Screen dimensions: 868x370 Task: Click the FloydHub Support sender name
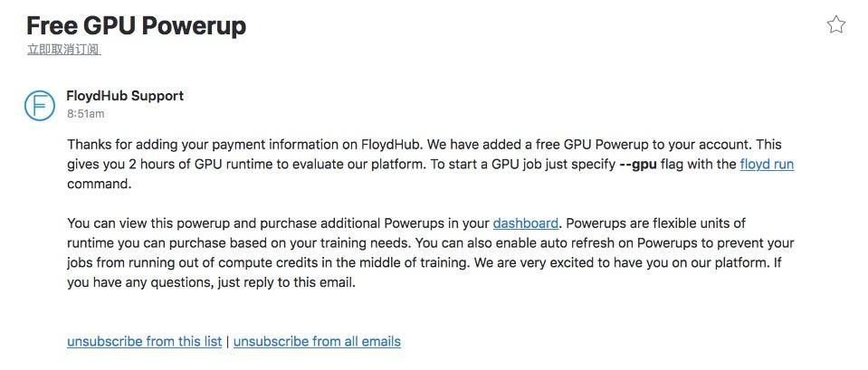click(x=125, y=96)
